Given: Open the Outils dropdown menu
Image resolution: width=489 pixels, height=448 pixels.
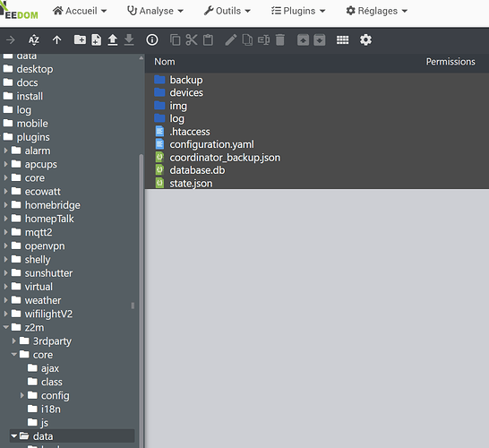Looking at the screenshot, I should (227, 11).
